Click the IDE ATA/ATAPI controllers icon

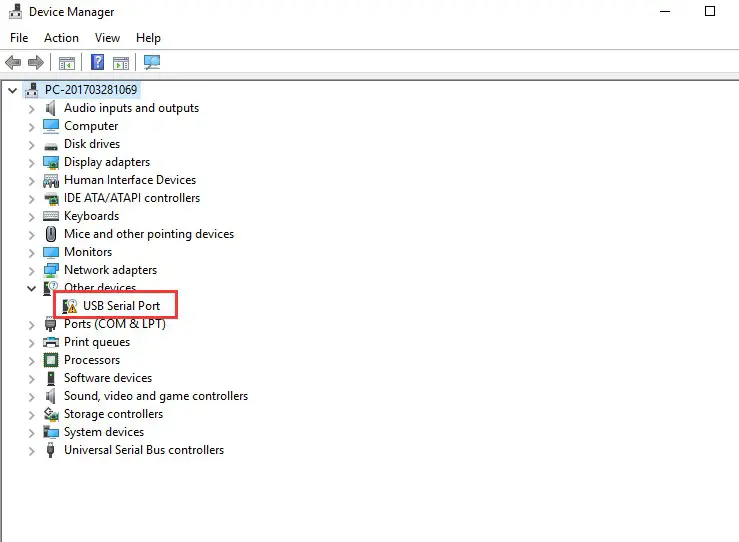(x=51, y=198)
